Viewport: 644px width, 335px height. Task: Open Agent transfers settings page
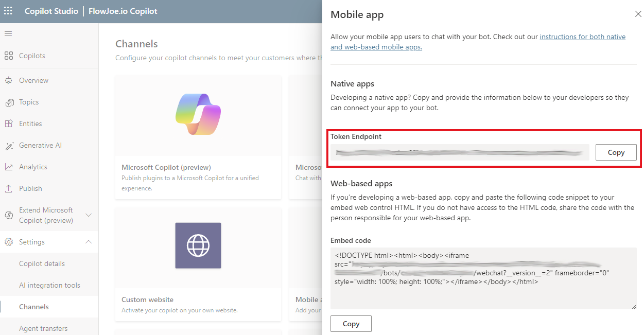tap(43, 328)
